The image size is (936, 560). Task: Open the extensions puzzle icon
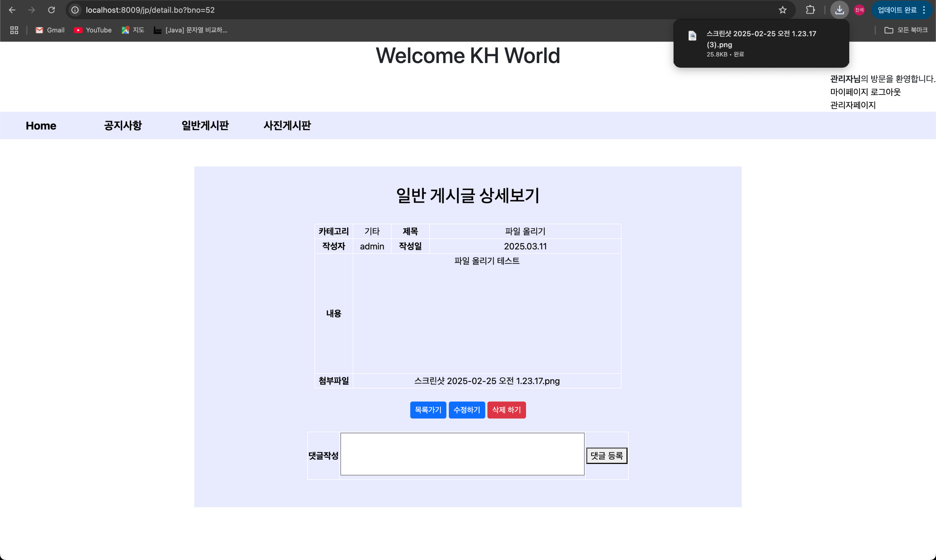(x=810, y=10)
